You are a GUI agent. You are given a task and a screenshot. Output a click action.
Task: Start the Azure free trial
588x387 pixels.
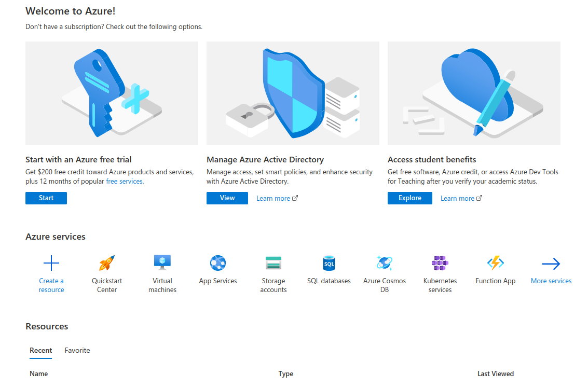point(46,198)
